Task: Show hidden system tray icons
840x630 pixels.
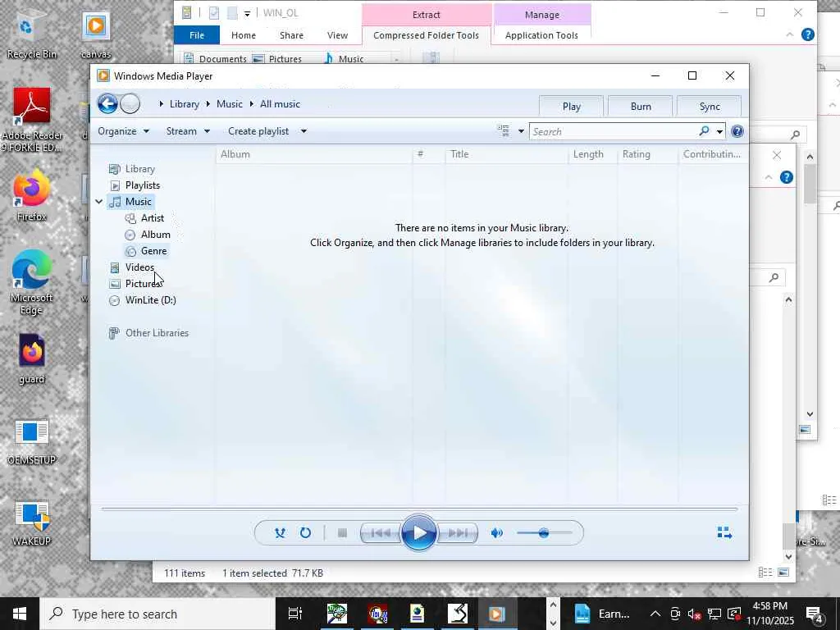Action: click(655, 614)
